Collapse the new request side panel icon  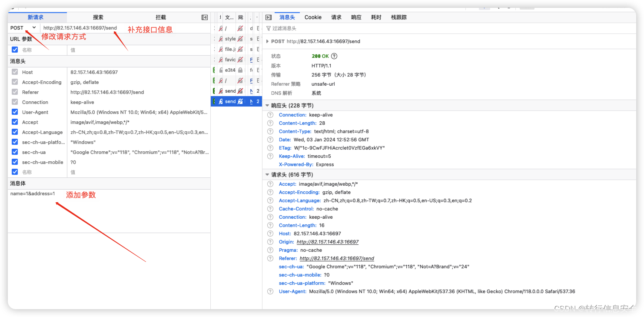click(205, 17)
